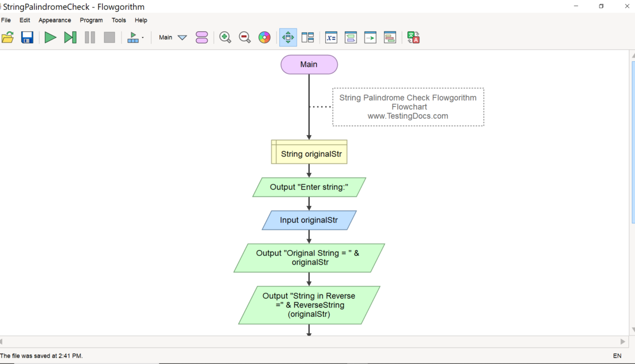Open a file with the folder icon

pos(8,38)
